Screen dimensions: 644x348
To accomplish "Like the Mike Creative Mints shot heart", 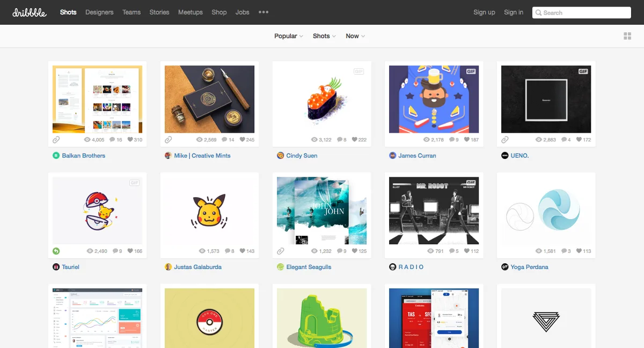I will tap(242, 140).
